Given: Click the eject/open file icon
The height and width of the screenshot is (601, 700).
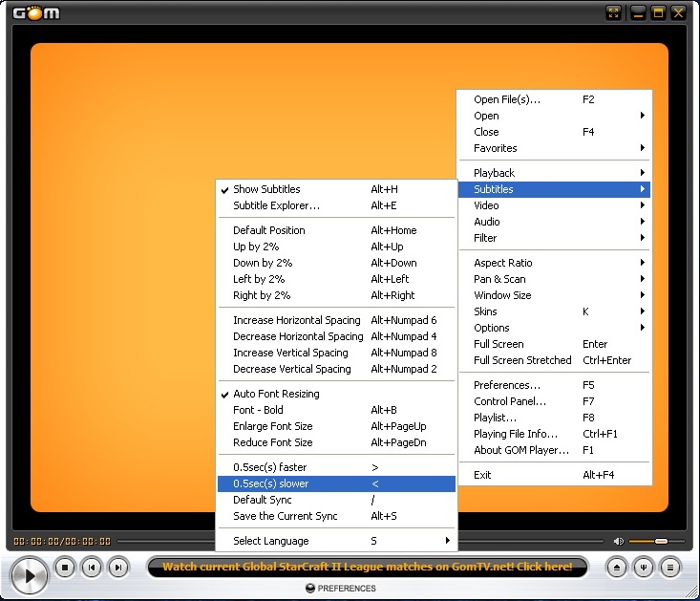Looking at the screenshot, I should (617, 568).
